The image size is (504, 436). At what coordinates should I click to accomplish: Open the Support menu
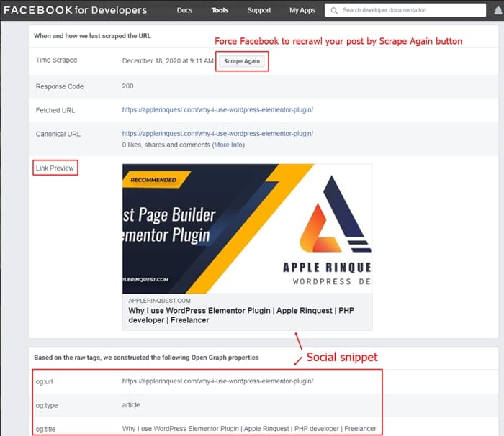(x=259, y=10)
